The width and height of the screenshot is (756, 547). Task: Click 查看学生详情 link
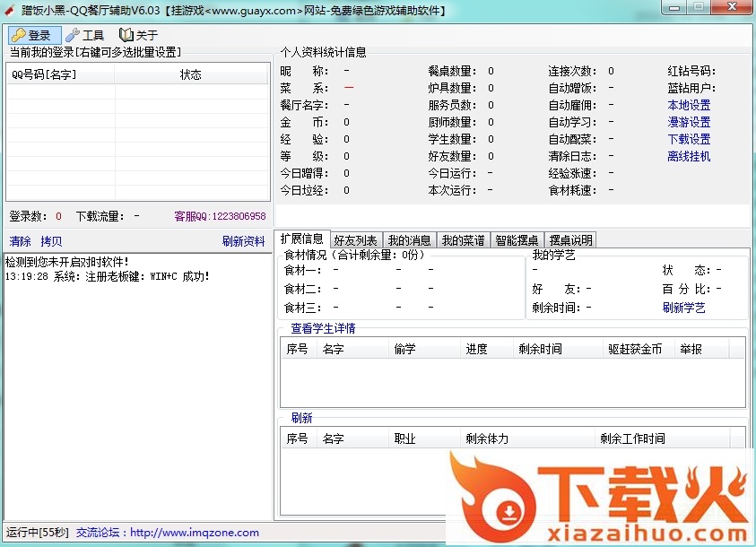click(x=323, y=329)
